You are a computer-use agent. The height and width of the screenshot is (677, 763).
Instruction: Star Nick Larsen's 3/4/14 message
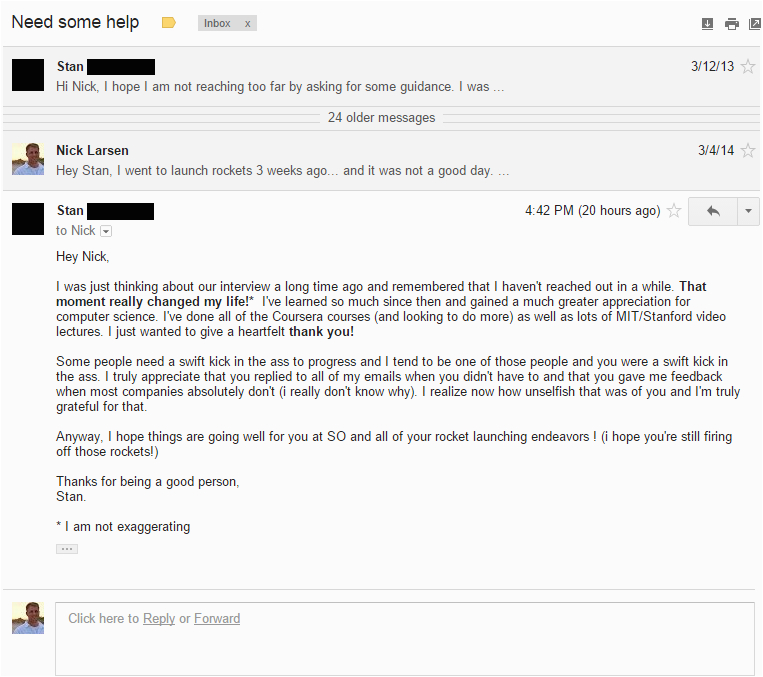(x=748, y=151)
